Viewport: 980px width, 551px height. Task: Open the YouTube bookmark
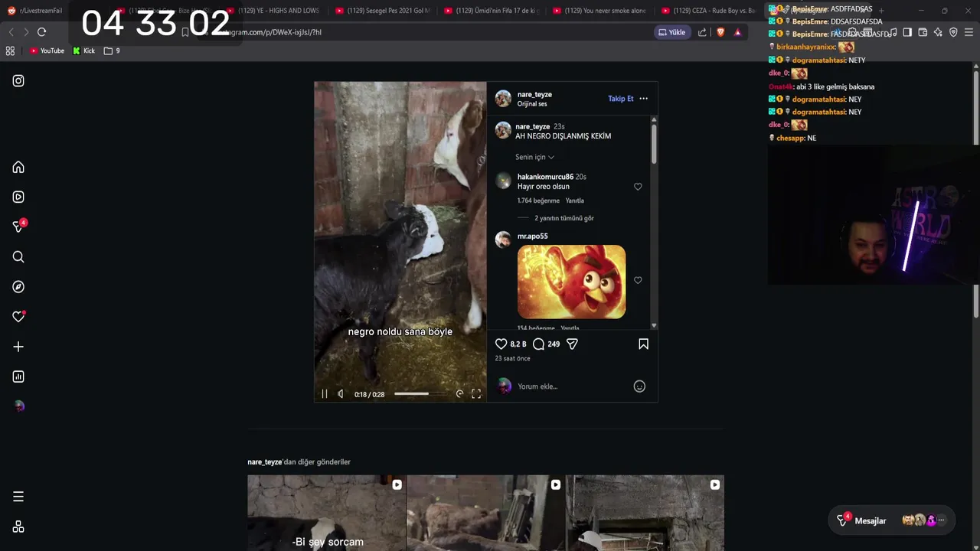pos(47,51)
